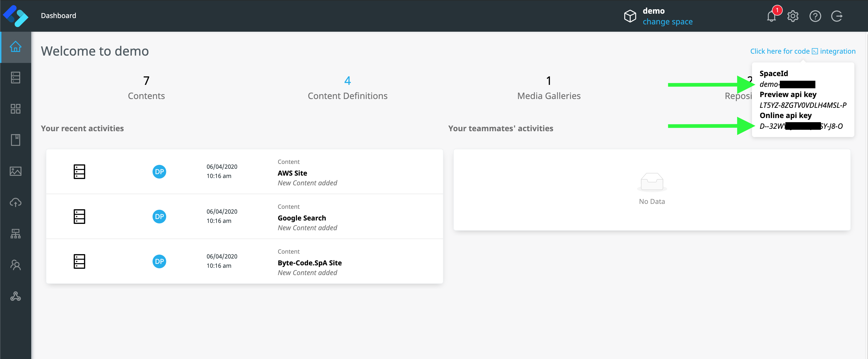Click here for code integration link

click(803, 51)
